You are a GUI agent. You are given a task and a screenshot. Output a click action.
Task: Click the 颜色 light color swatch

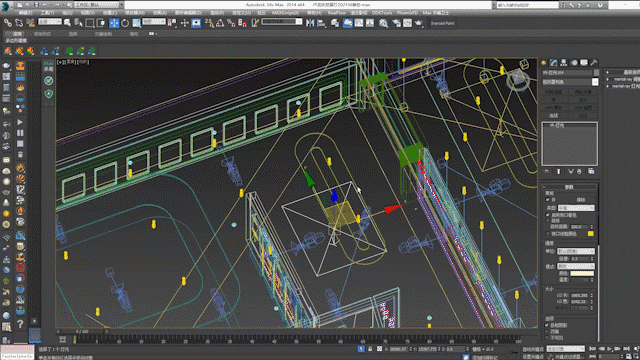(x=582, y=273)
